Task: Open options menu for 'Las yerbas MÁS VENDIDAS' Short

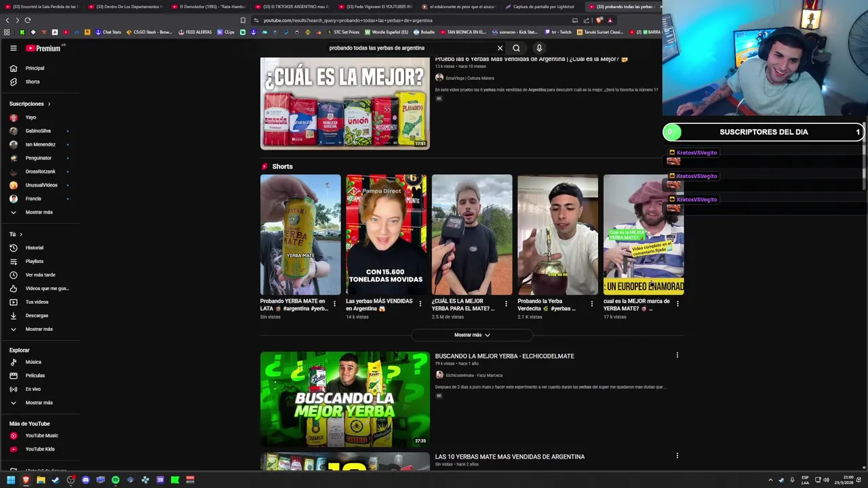Action: (420, 304)
